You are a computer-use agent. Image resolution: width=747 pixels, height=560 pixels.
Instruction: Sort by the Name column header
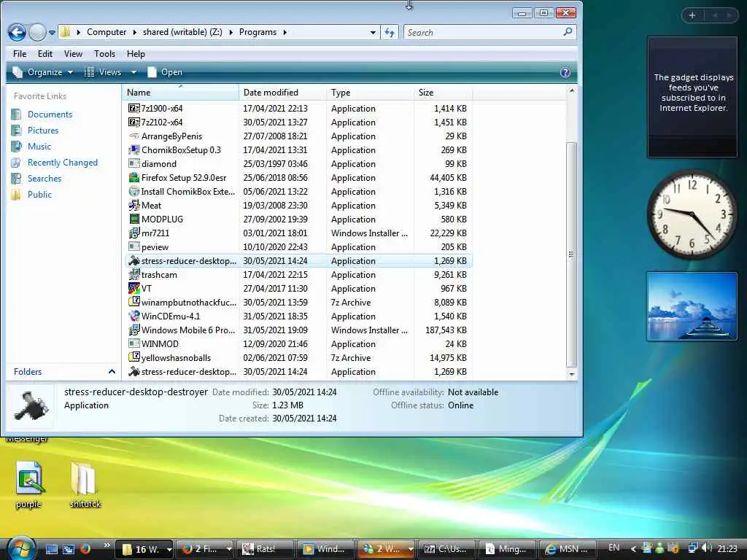click(181, 93)
